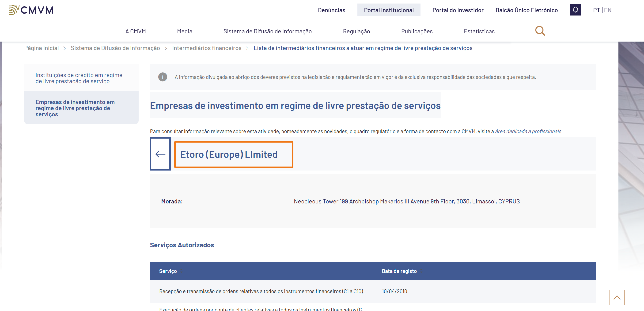644x311 pixels.
Task: Open the Estatísticas menu
Action: (x=479, y=31)
